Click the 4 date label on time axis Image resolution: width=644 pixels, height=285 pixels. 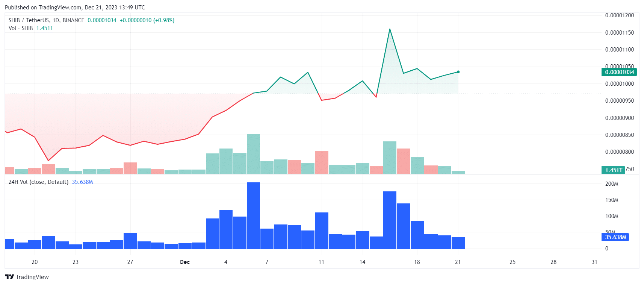(226, 262)
